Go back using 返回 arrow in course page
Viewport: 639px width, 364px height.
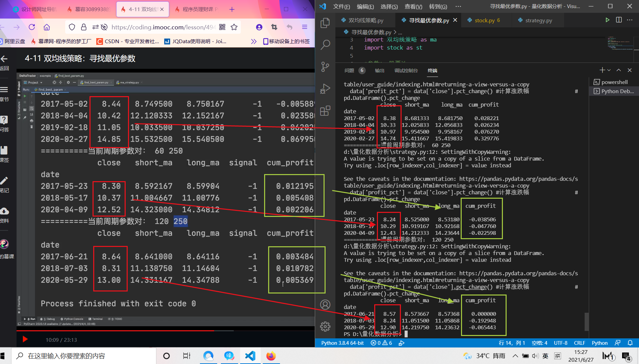click(x=4, y=62)
